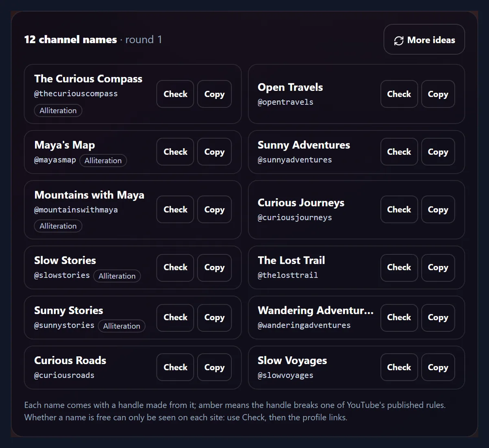Screen dimensions: 489x448
Task: Click the @sunnyadventures handle text
Action: pos(295,160)
